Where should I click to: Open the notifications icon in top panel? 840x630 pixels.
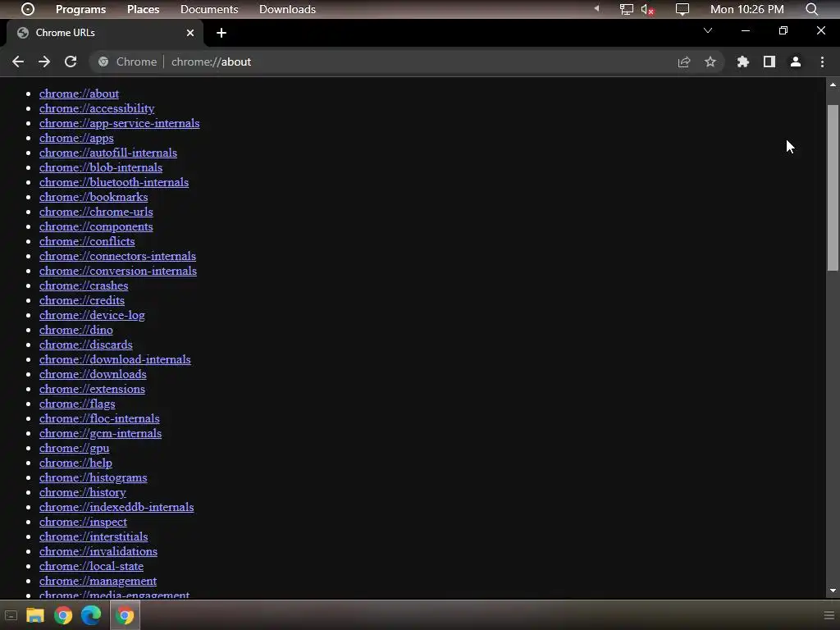(682, 9)
